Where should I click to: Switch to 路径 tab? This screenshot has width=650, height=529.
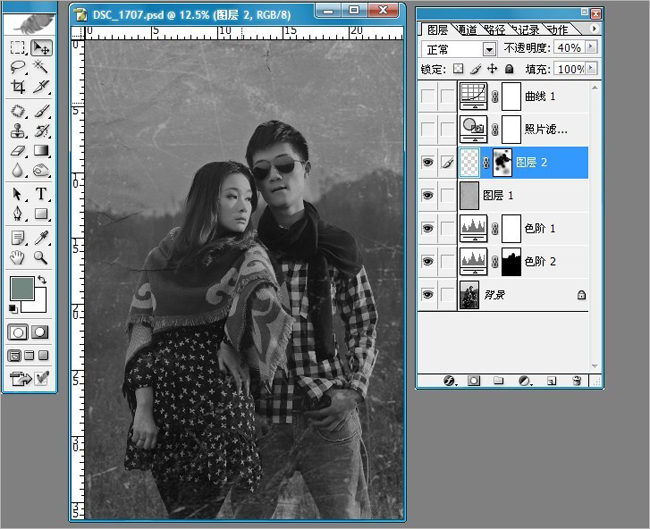(x=495, y=30)
